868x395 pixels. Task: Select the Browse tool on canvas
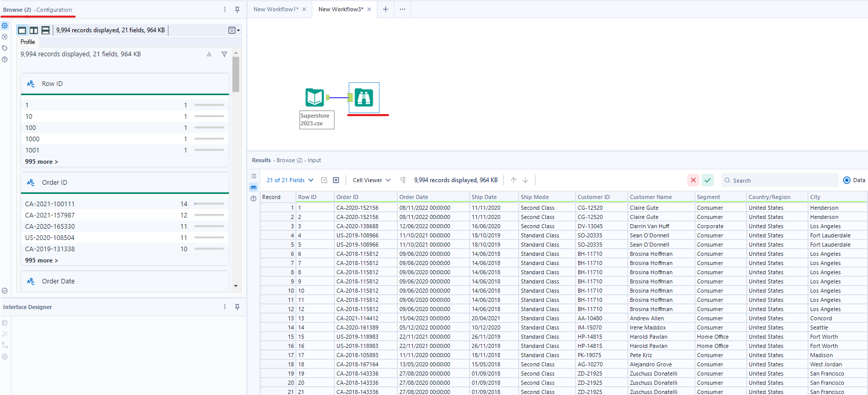tap(364, 97)
